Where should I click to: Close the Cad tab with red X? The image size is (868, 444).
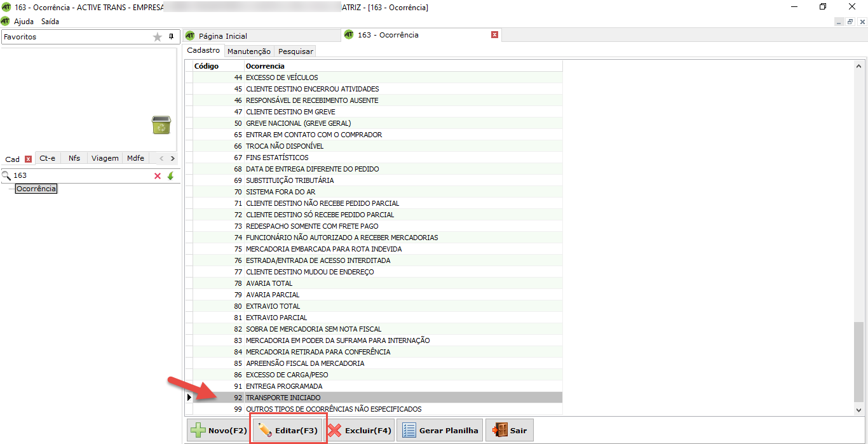coord(28,159)
